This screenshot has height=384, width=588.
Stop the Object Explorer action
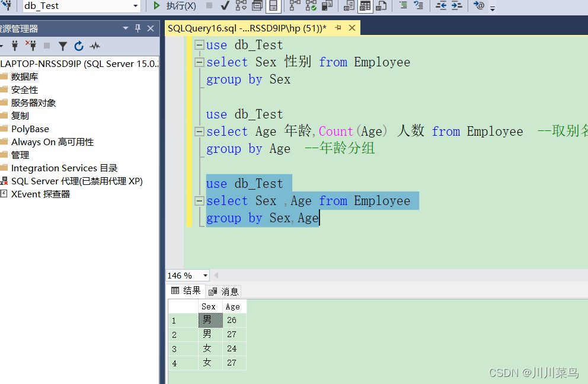pos(47,46)
